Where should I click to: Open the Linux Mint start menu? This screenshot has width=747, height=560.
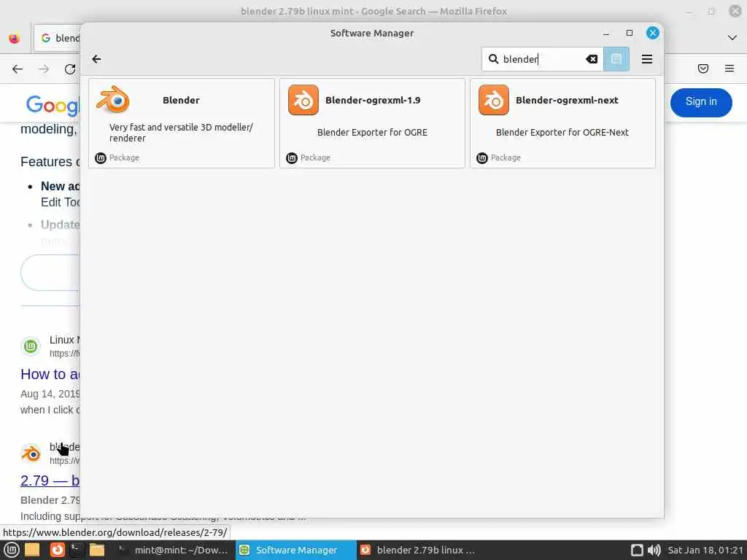click(x=12, y=550)
